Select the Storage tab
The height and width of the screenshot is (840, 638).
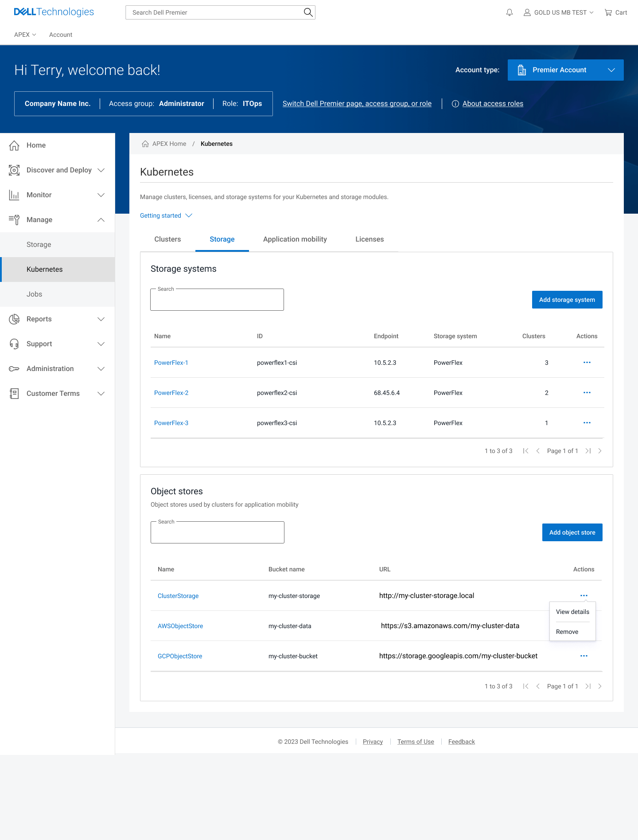(x=222, y=239)
